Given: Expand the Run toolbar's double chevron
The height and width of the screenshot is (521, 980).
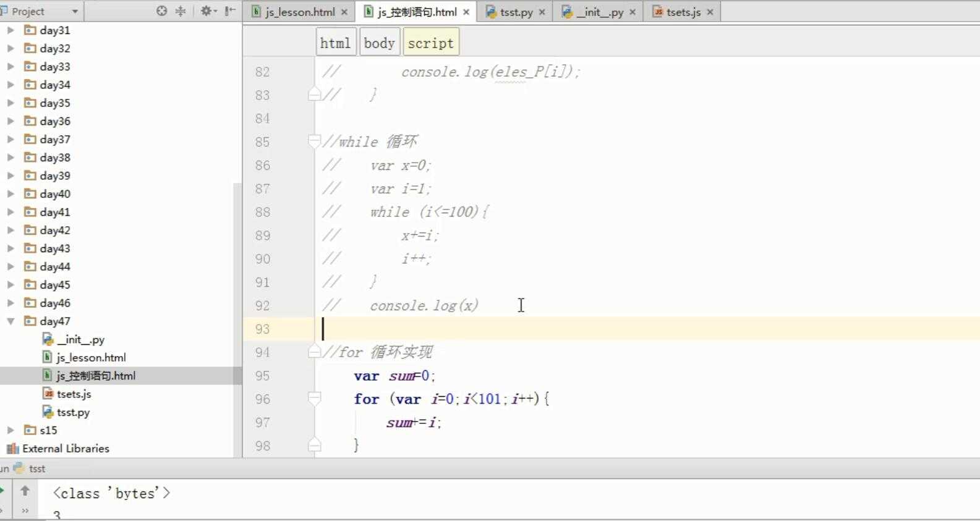Looking at the screenshot, I should (25, 510).
